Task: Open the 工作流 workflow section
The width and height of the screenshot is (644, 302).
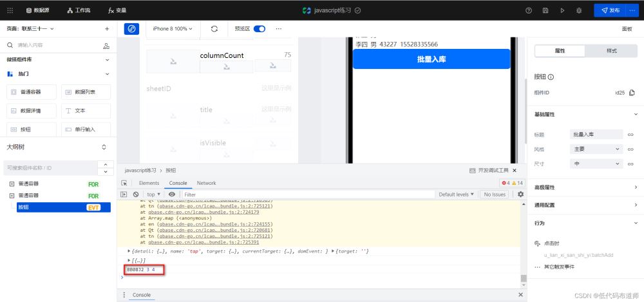Action: pos(79,10)
